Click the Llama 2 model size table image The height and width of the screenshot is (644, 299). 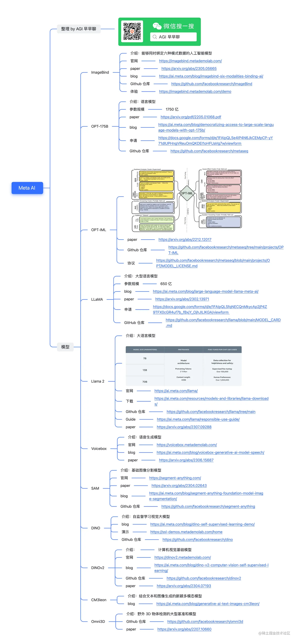(x=184, y=366)
